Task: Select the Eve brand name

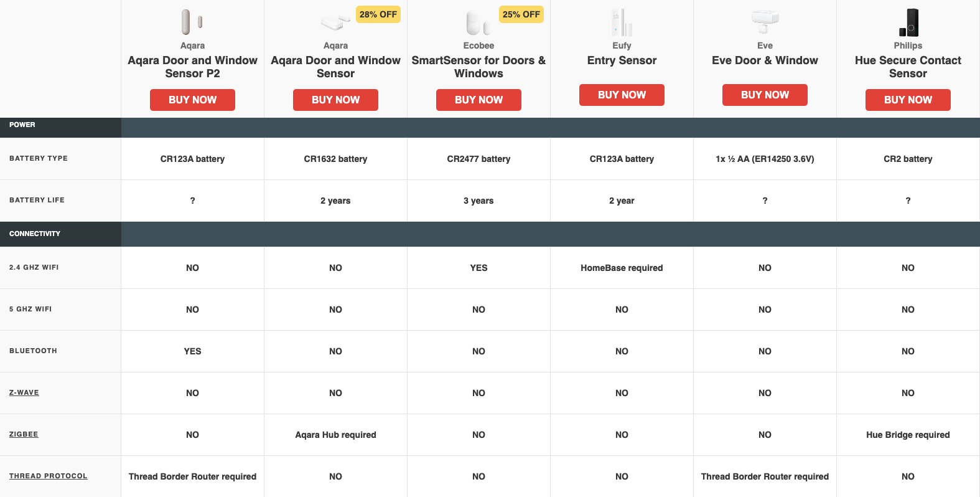Action: (765, 45)
